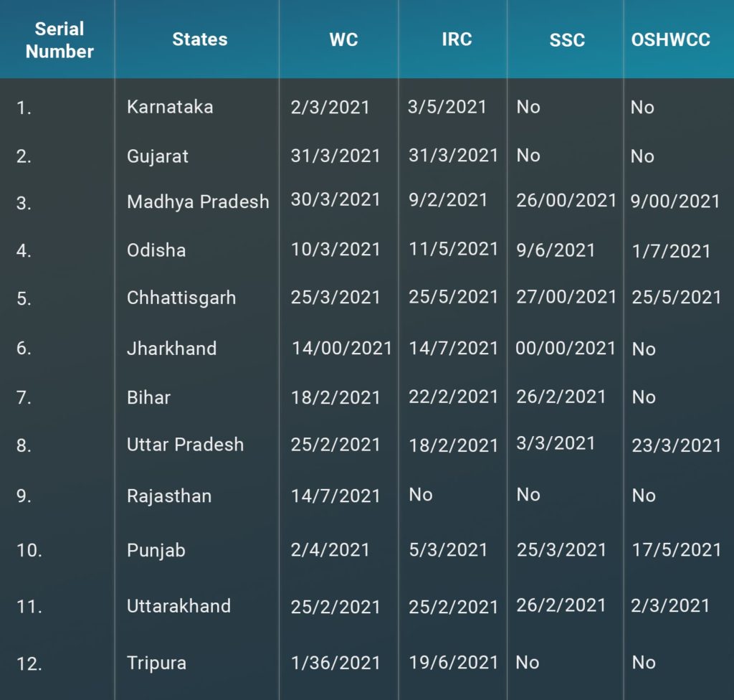The height and width of the screenshot is (700, 734).
Task: Select Madhya Pradesh row name
Action: click(198, 202)
